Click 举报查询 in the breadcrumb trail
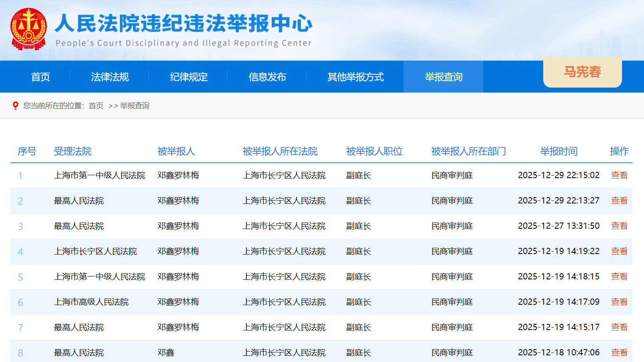 pos(137,105)
